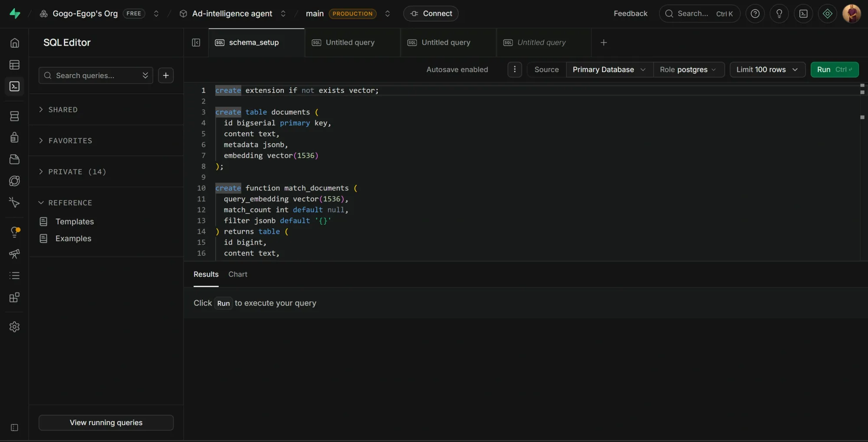The width and height of the screenshot is (868, 442).
Task: Open the user avatar menu
Action: pos(852,13)
